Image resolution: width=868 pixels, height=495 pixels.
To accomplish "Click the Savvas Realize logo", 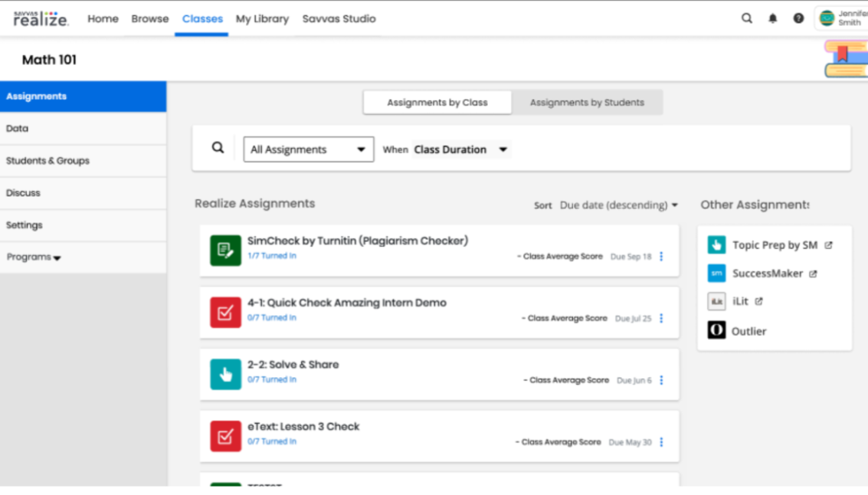I will click(41, 19).
